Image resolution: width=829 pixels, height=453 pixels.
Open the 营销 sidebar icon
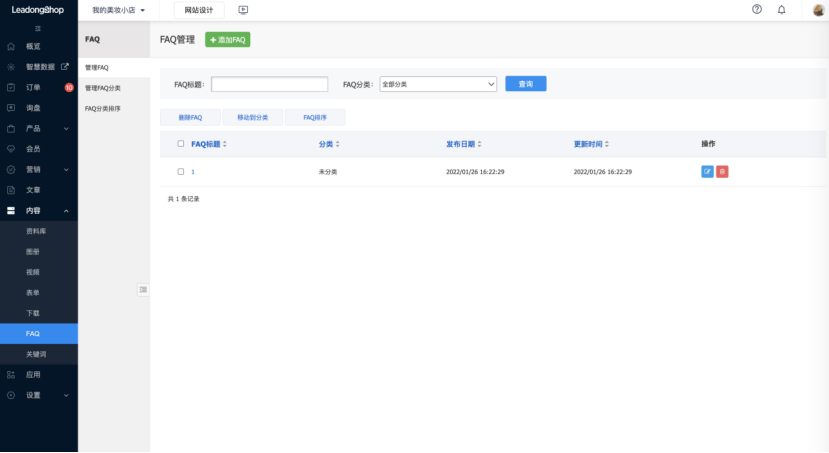[11, 170]
